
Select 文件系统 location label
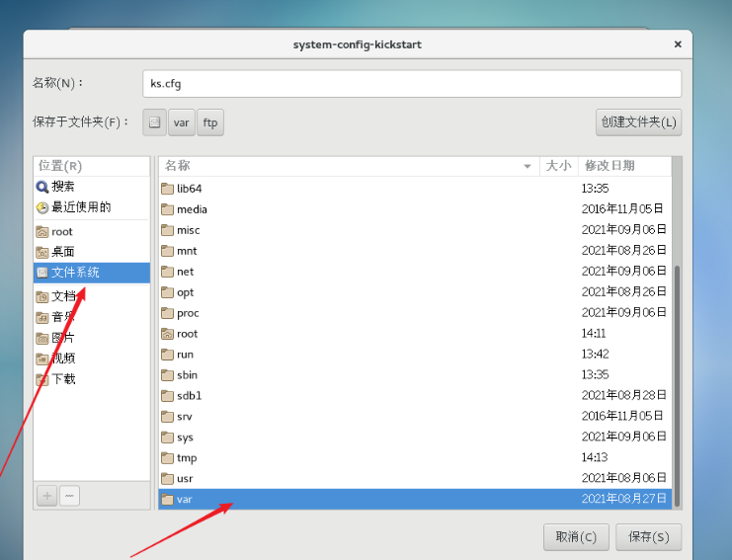(75, 273)
